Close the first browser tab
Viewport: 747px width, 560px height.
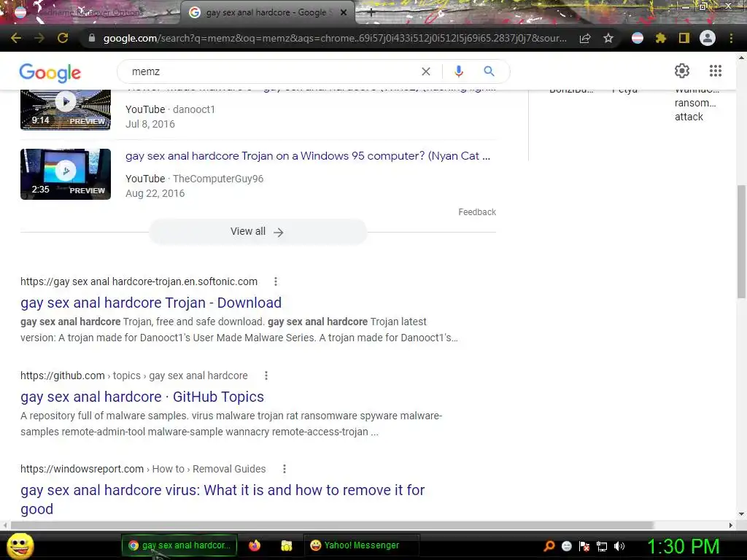pyautogui.click(x=169, y=13)
